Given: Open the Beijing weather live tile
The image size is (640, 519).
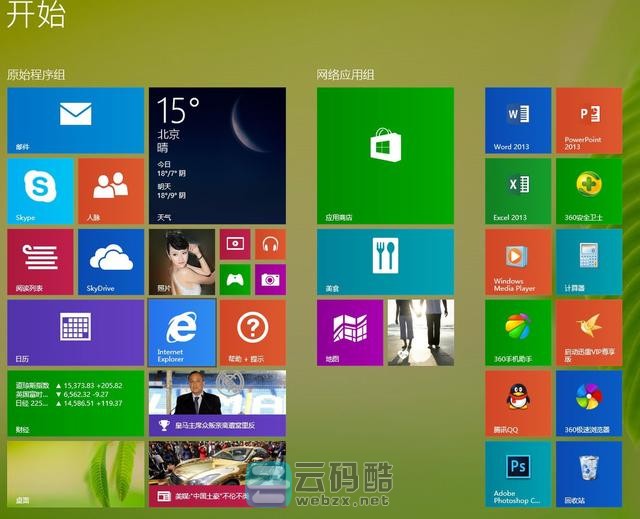Looking at the screenshot, I should [x=216, y=155].
